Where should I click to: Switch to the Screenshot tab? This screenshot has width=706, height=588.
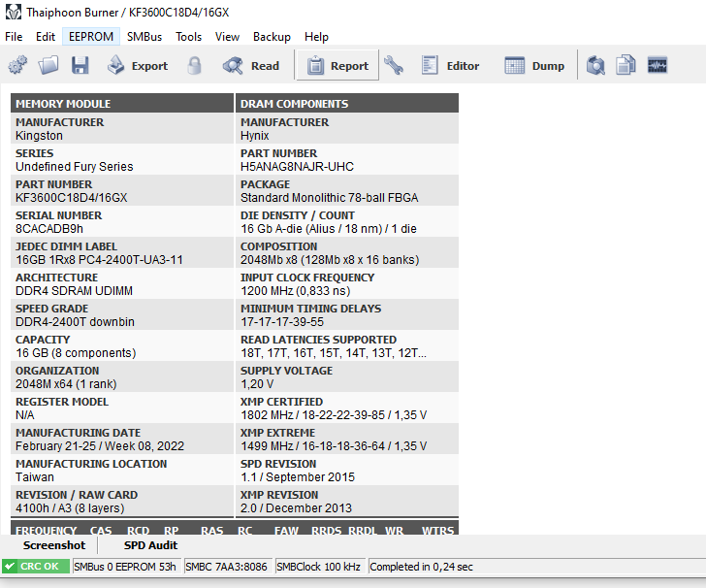[x=54, y=545]
